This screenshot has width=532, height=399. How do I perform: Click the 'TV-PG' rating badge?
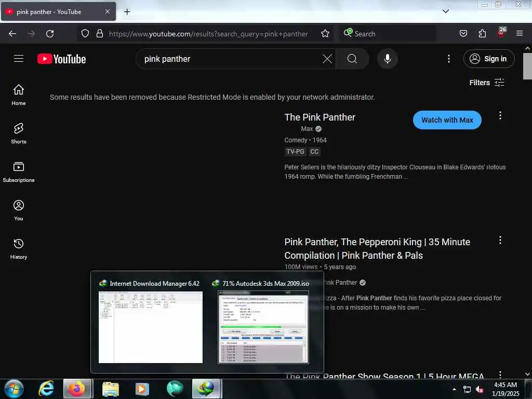pyautogui.click(x=295, y=152)
